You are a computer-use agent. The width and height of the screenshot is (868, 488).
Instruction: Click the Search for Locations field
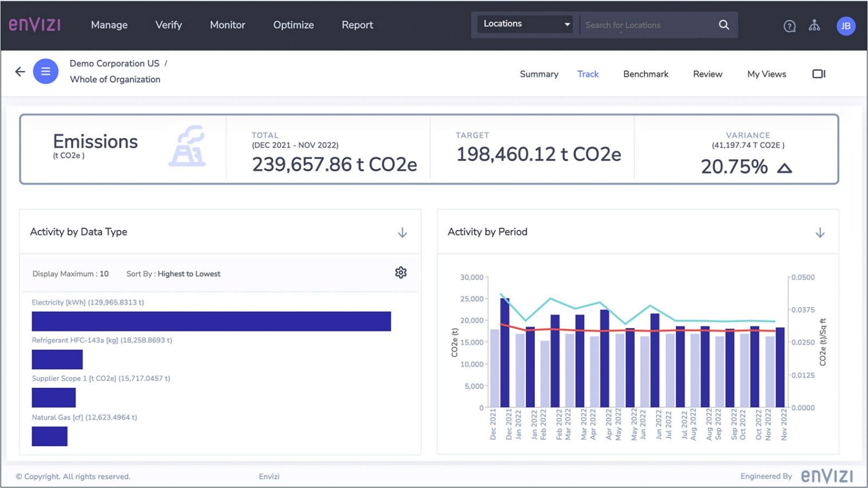(x=648, y=25)
